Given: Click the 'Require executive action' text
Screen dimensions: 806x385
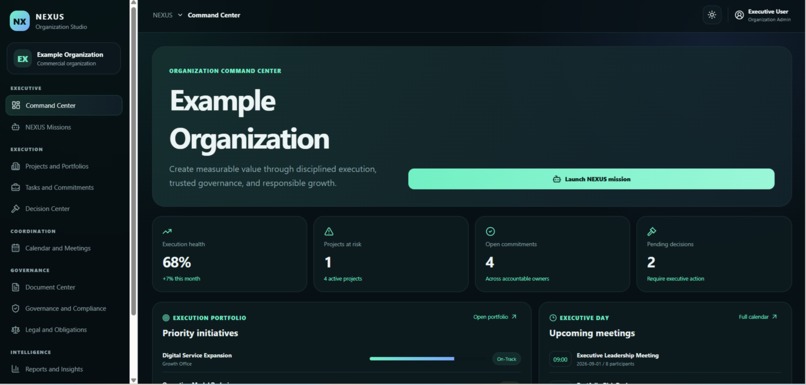Looking at the screenshot, I should point(675,279).
